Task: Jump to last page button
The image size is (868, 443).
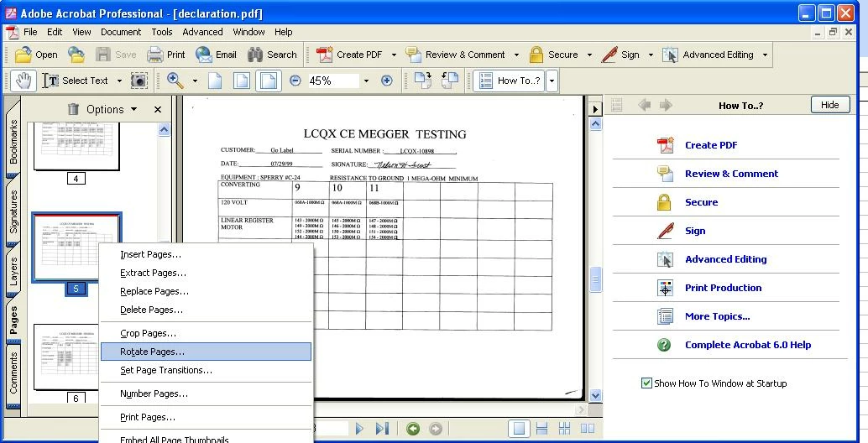Action: pyautogui.click(x=383, y=428)
